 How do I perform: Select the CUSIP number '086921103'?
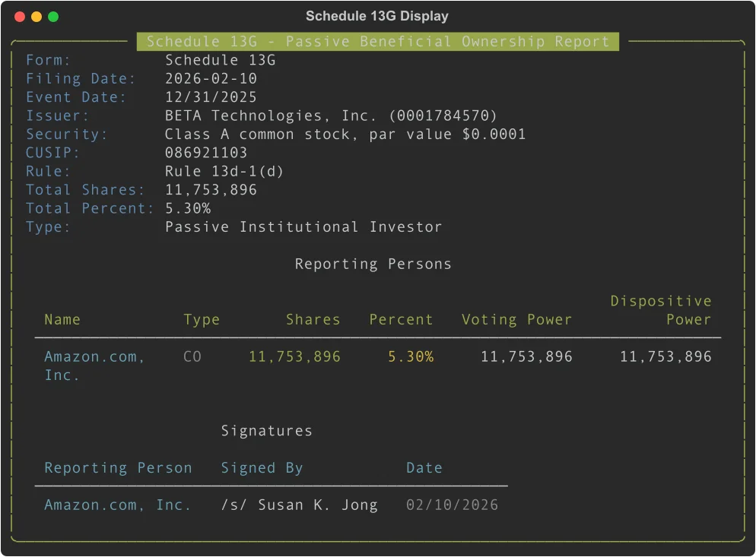click(206, 153)
